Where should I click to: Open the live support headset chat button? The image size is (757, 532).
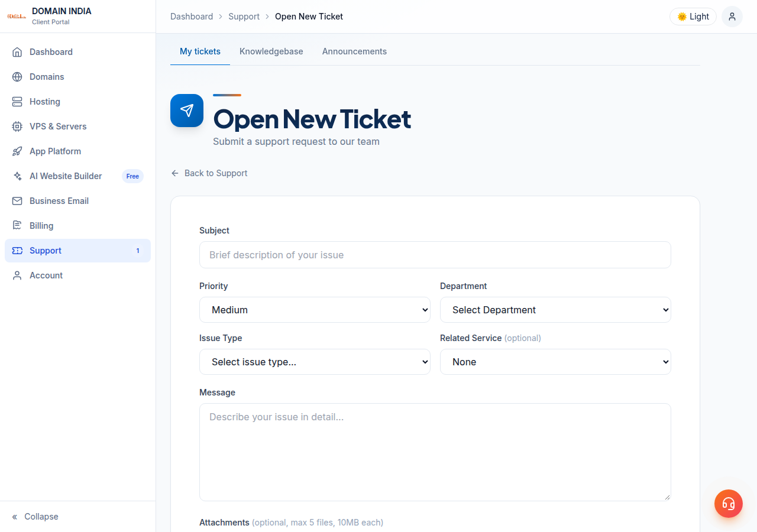pyautogui.click(x=729, y=504)
